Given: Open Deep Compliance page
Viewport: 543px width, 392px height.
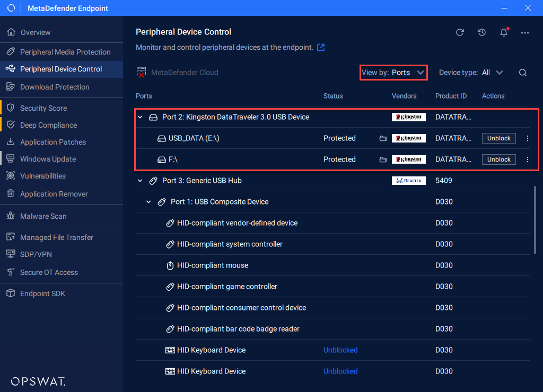Looking at the screenshot, I should point(62,125).
